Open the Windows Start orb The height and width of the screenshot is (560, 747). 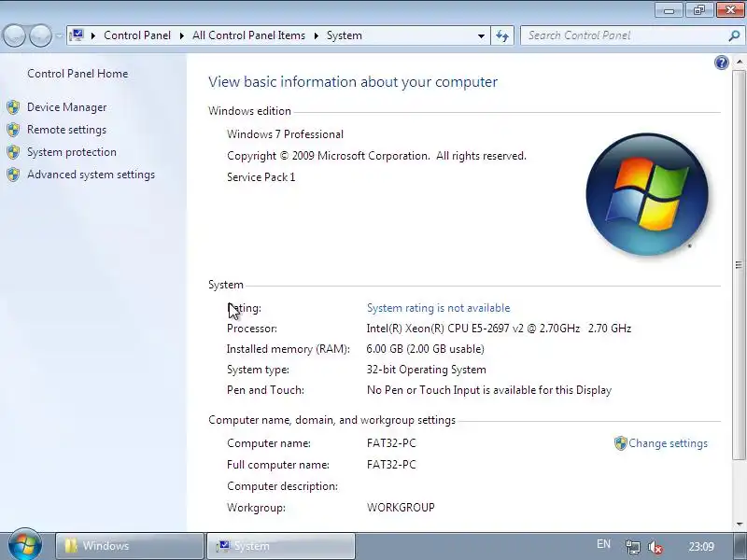tap(25, 545)
